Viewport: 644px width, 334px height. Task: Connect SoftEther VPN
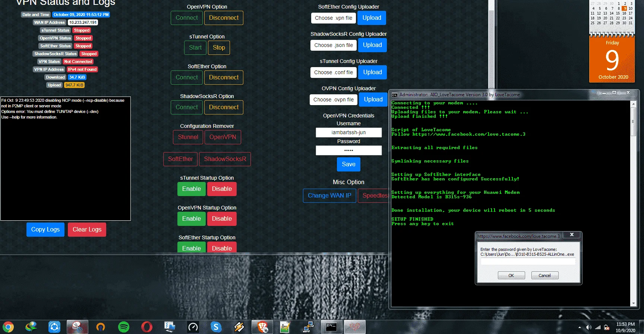click(187, 78)
